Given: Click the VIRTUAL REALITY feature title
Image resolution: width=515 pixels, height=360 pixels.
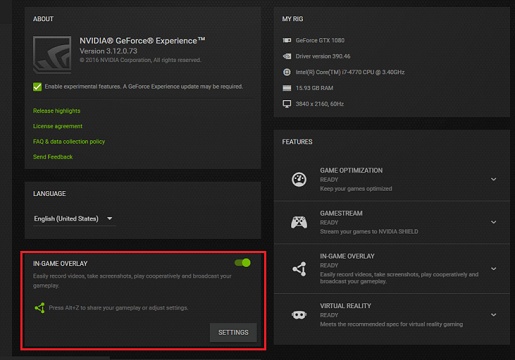Looking at the screenshot, I should point(345,306).
